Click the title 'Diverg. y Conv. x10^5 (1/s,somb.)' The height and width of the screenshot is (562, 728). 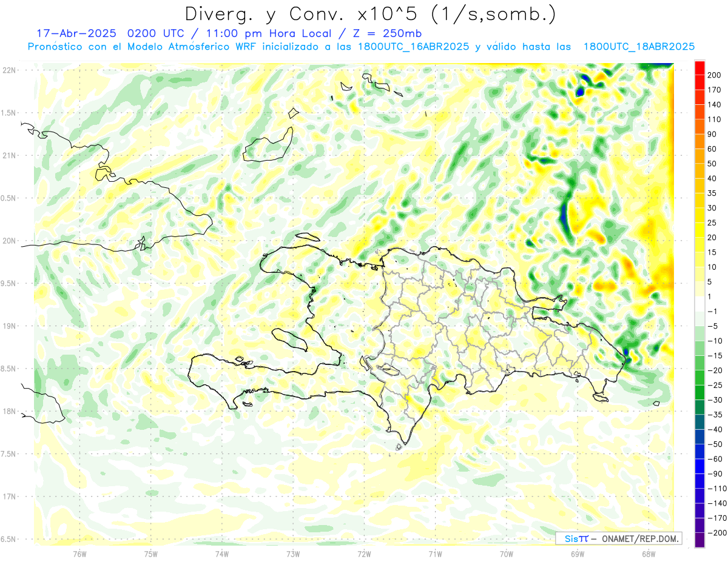tap(370, 14)
